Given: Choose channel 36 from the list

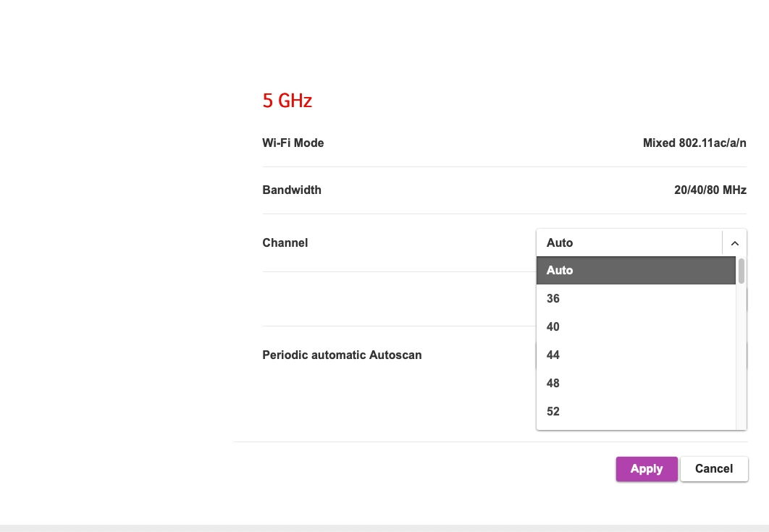Looking at the screenshot, I should [x=635, y=299].
